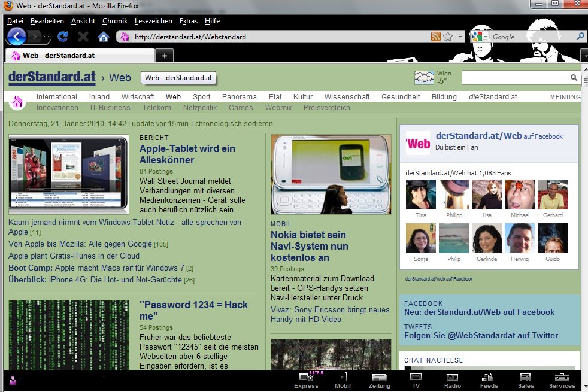This screenshot has height=392, width=588.
Task: Open Folgen Sie @WebStandardat auf Twitter
Action: pos(481,335)
